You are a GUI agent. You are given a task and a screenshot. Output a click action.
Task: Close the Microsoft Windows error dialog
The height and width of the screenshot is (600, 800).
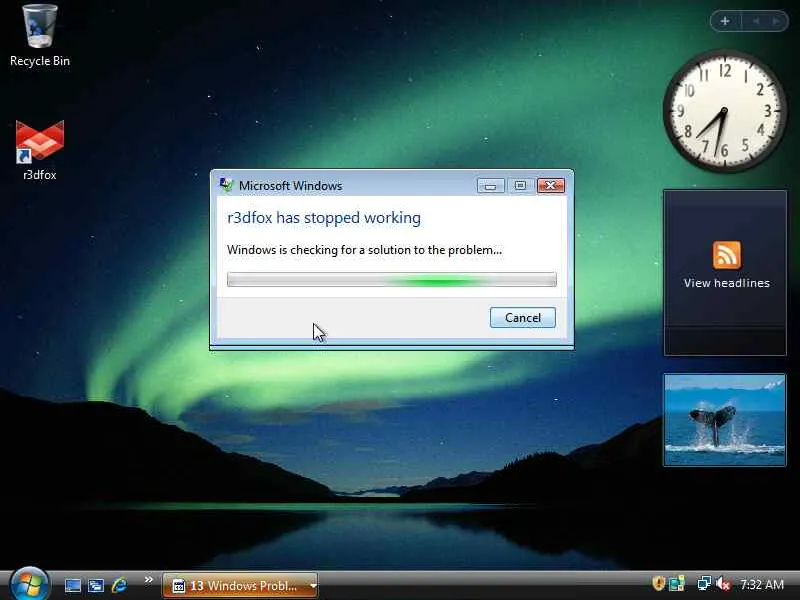pyautogui.click(x=551, y=186)
